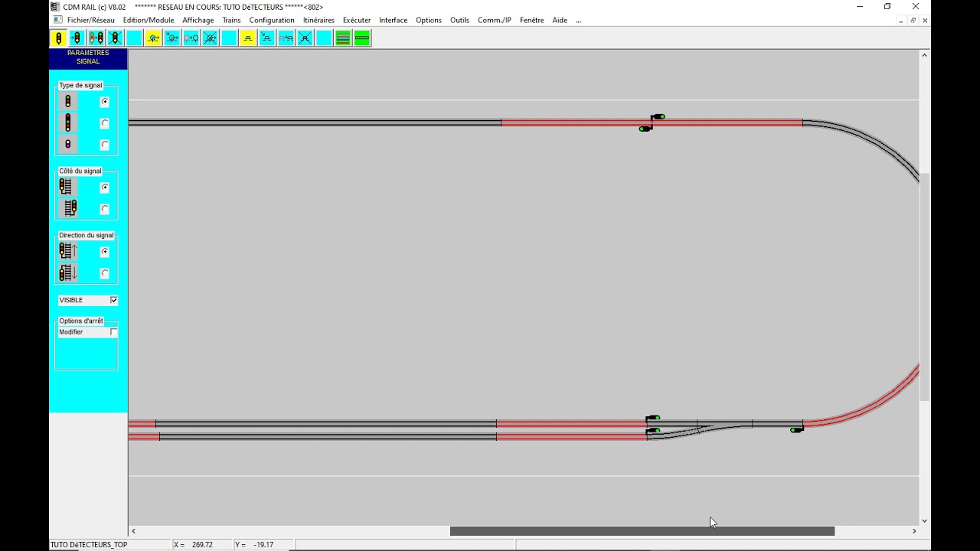This screenshot has width=980, height=551.
Task: Open the Fichier/Réseau menu
Action: [90, 20]
